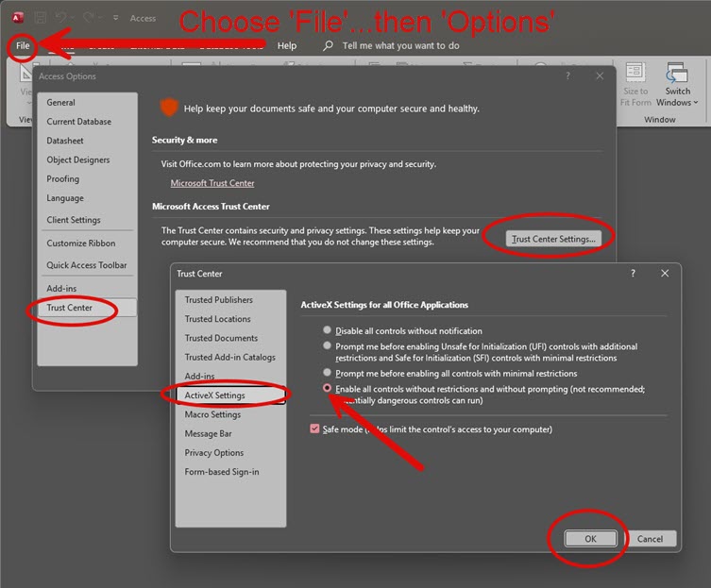Select Enable all controls without restrictions option

328,389
